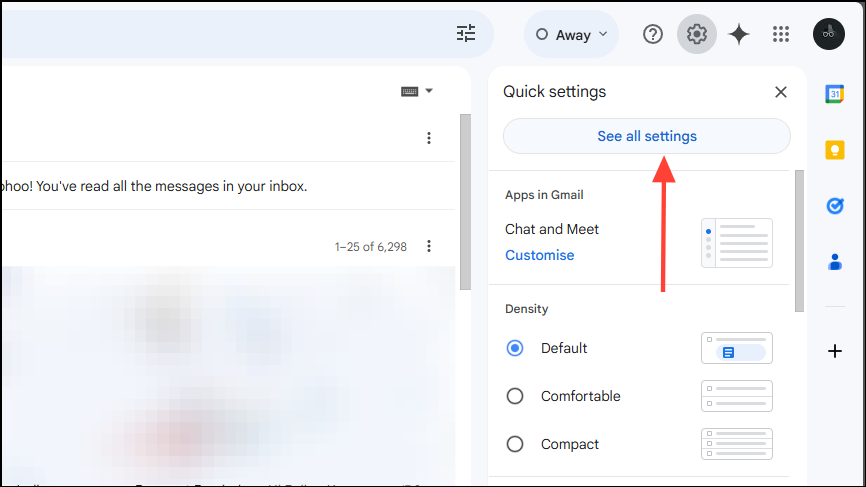Open the Gemini sparkle icon
Viewport: 866px width, 487px height.
click(x=739, y=34)
